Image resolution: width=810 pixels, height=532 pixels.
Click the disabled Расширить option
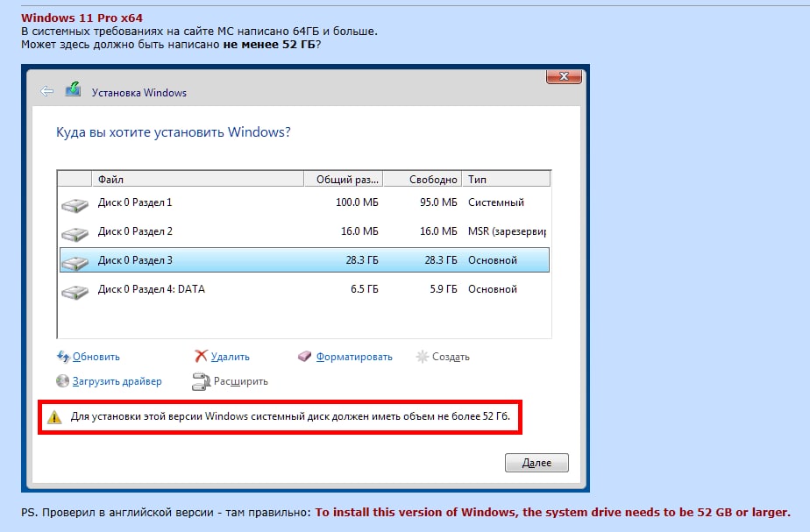click(x=241, y=382)
